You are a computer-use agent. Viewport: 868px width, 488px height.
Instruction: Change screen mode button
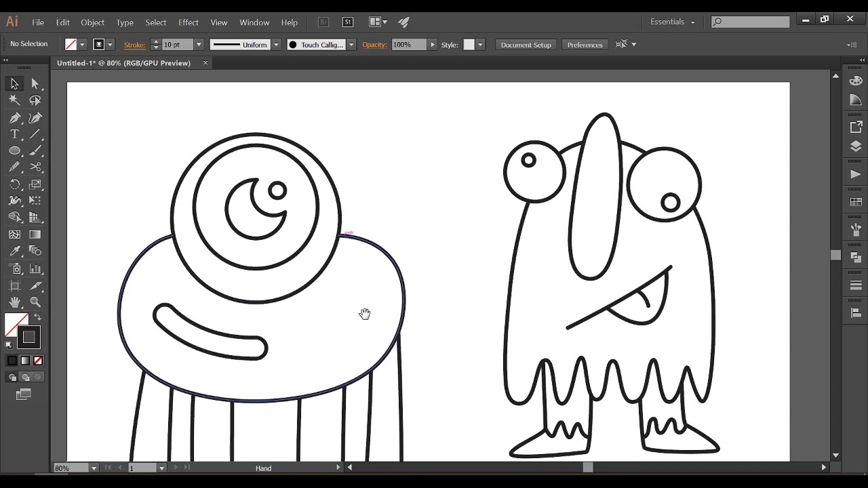point(24,394)
